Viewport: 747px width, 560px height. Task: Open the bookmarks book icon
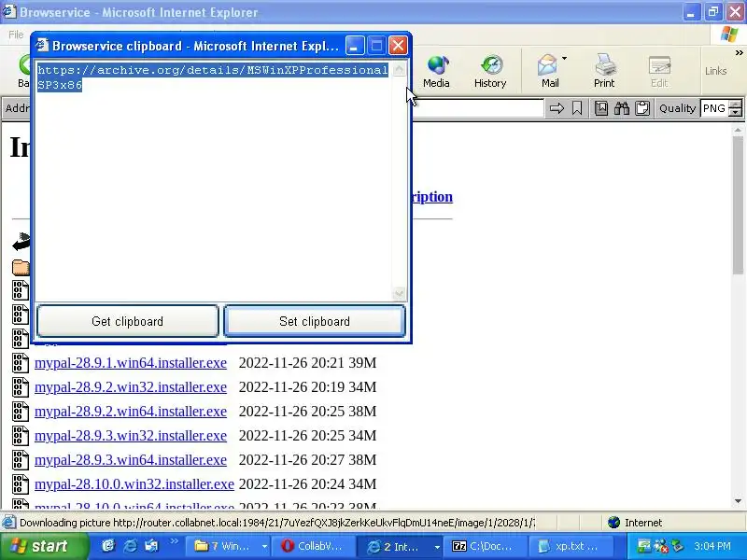pos(601,108)
